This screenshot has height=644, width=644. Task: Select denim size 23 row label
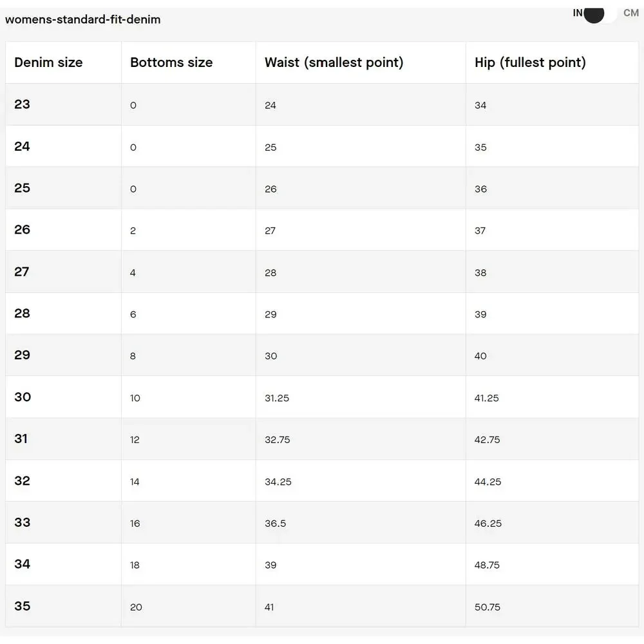pos(23,104)
